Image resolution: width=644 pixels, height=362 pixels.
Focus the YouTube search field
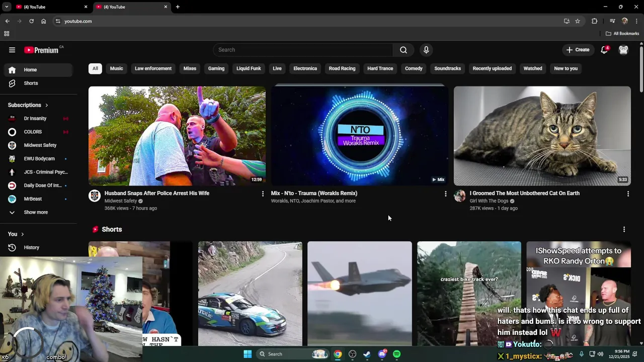pos(303,50)
